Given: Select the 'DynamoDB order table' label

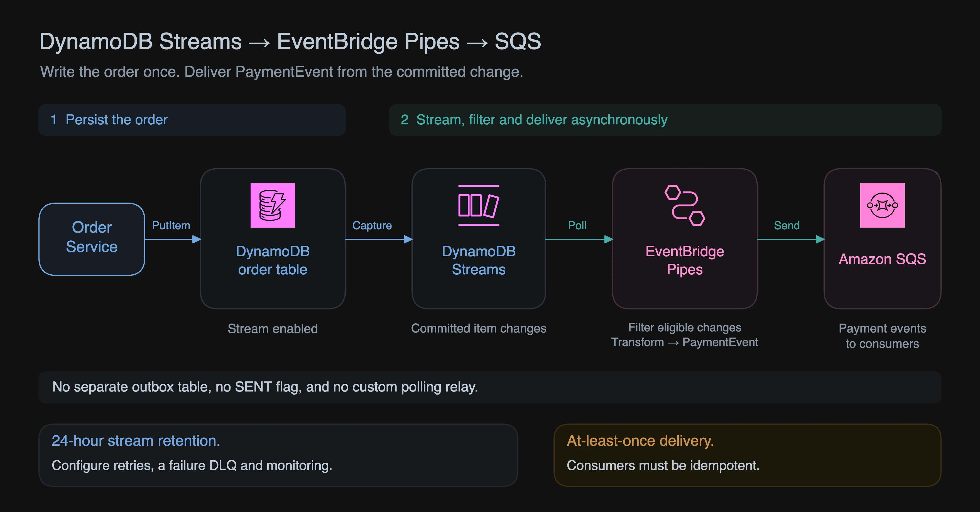Looking at the screenshot, I should click(272, 260).
